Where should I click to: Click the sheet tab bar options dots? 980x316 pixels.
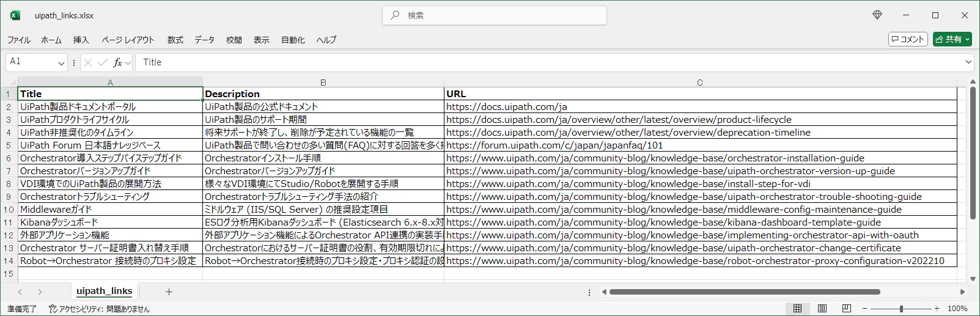(x=589, y=292)
